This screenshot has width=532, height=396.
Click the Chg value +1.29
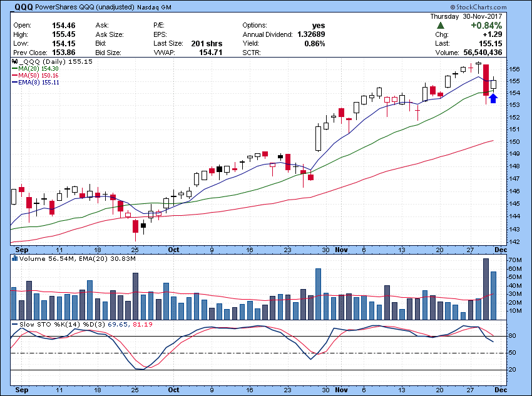pyautogui.click(x=492, y=34)
